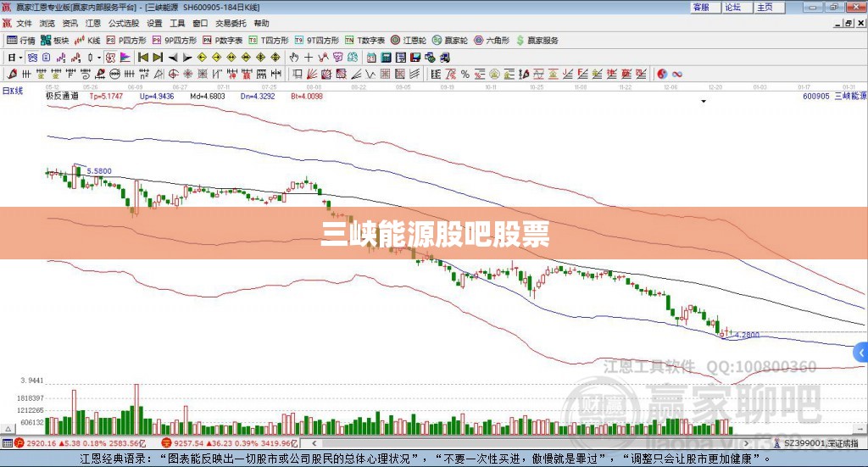
Task: Select the red fan lines tool
Action: point(312,74)
